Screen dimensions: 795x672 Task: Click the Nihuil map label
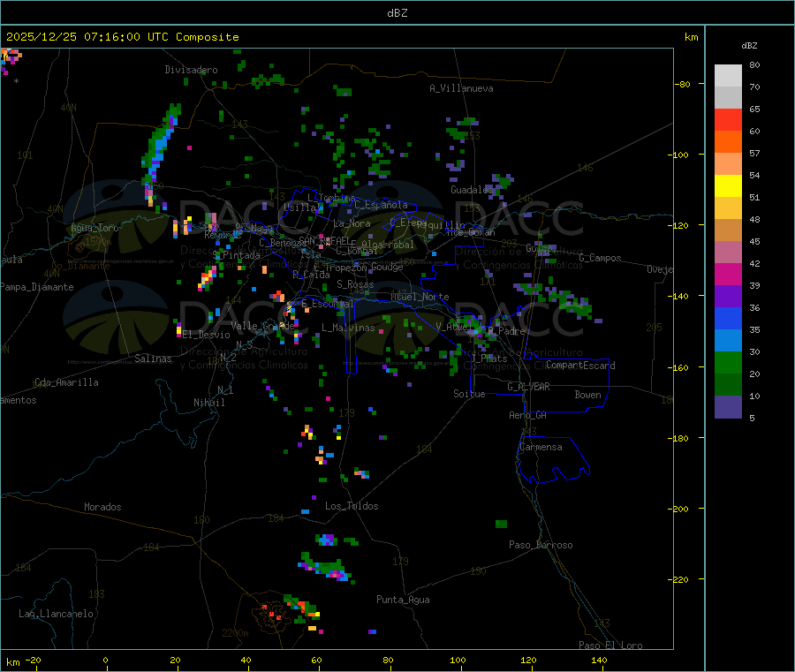click(208, 403)
